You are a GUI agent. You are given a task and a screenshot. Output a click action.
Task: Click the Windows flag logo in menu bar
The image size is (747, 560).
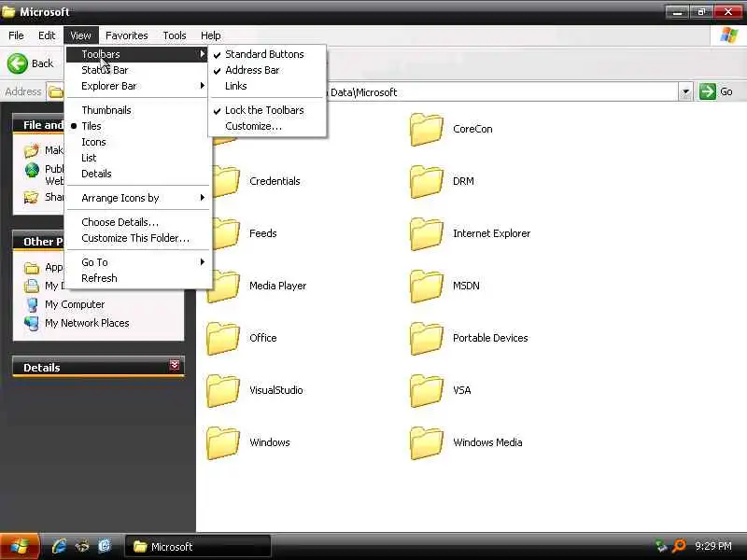(729, 35)
